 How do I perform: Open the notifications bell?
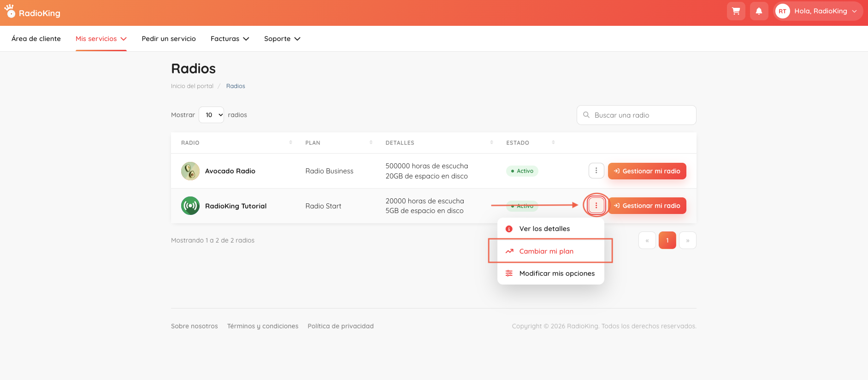click(x=759, y=11)
